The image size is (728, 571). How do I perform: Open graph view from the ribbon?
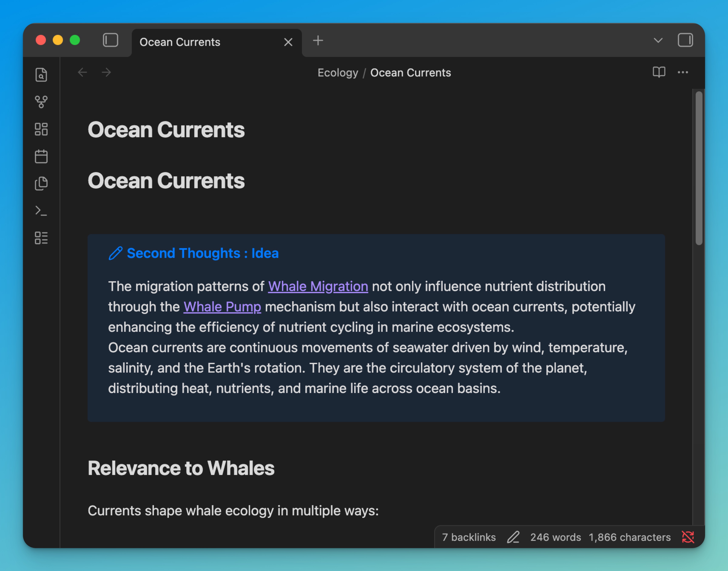tap(41, 102)
